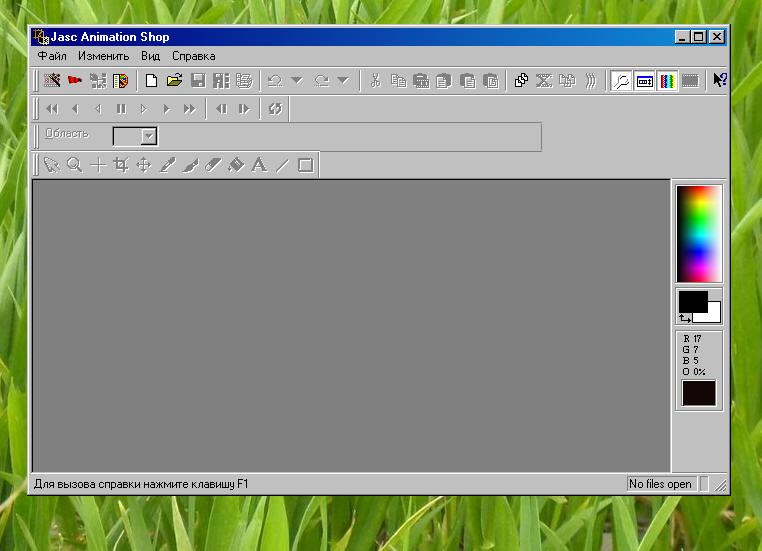Open a file with the yellow folder icon

[x=174, y=81]
